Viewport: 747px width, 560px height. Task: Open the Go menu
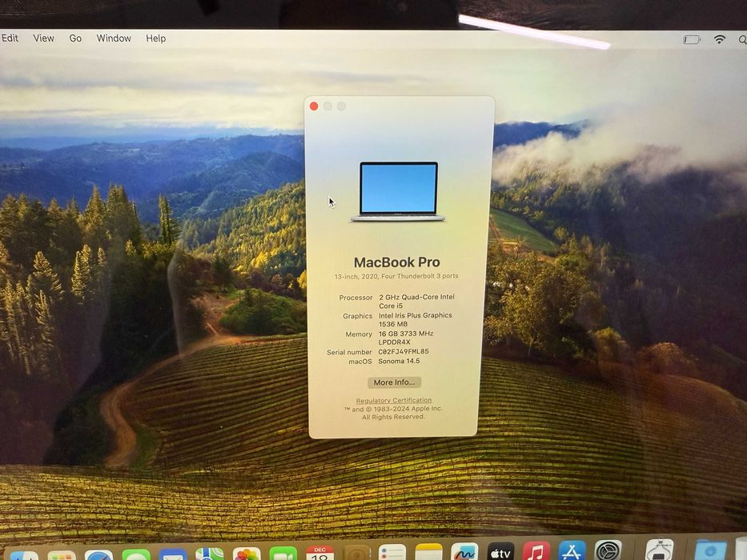[x=75, y=38]
